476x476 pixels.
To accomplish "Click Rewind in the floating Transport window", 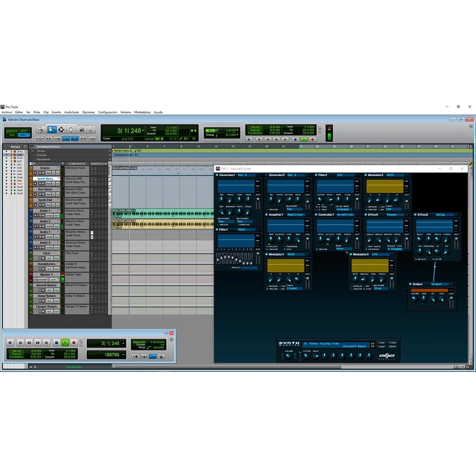I will (x=29, y=343).
